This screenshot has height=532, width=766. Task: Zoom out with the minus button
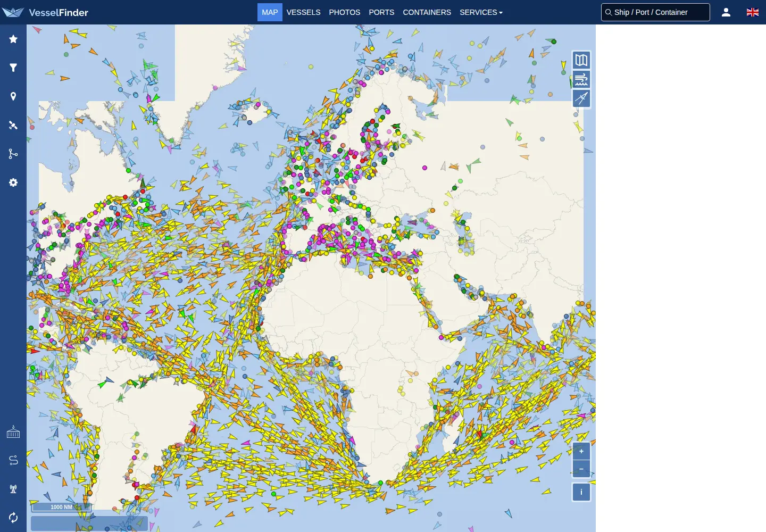[581, 469]
